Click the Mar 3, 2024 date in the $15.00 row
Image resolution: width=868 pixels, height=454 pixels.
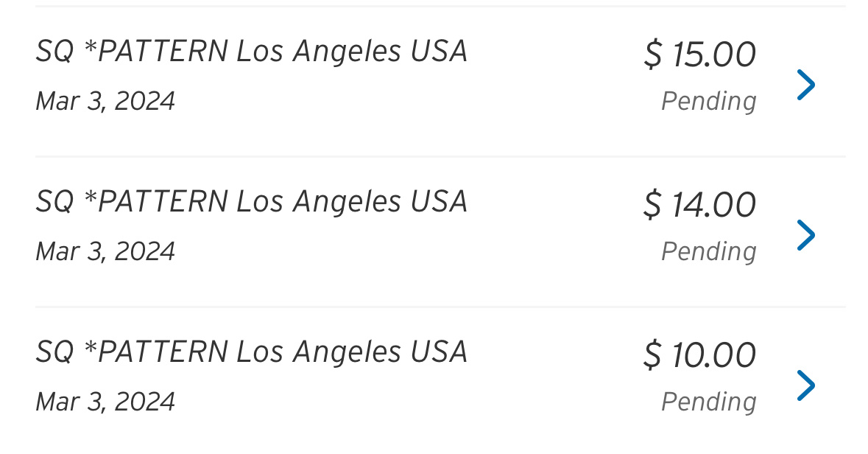[105, 101]
